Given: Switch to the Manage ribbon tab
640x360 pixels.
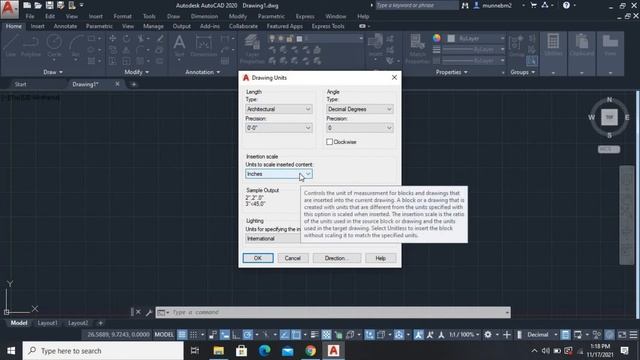Looking at the screenshot, I should (153, 26).
